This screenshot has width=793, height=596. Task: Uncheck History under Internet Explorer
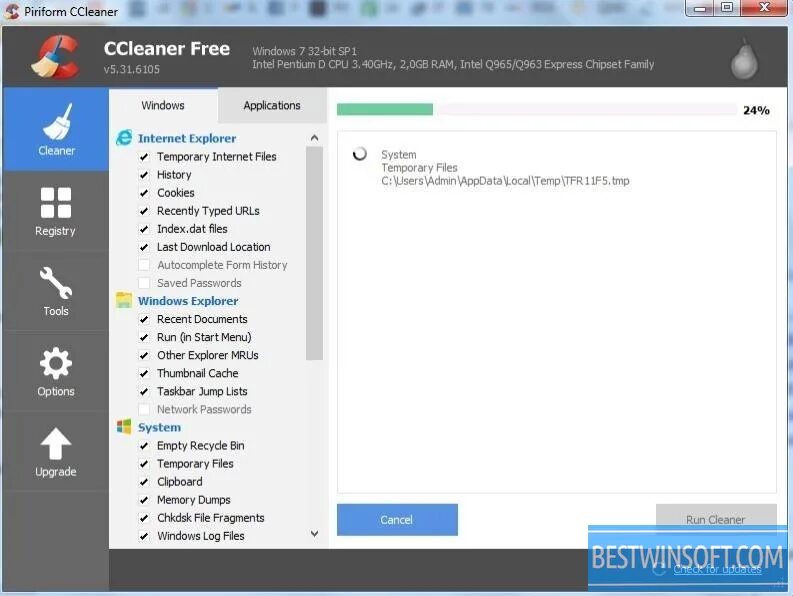tap(144, 175)
